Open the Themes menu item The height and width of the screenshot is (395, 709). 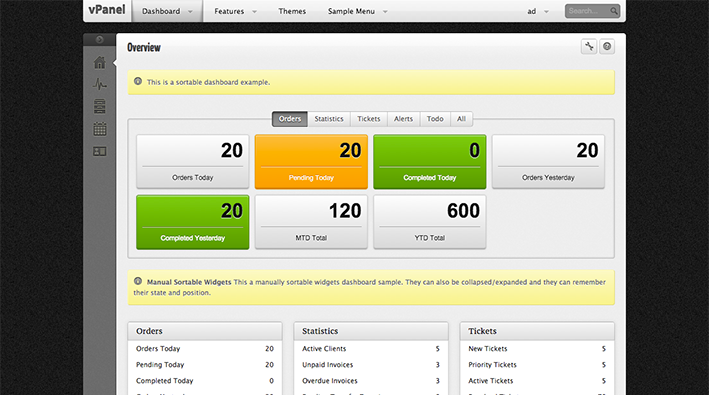(292, 11)
